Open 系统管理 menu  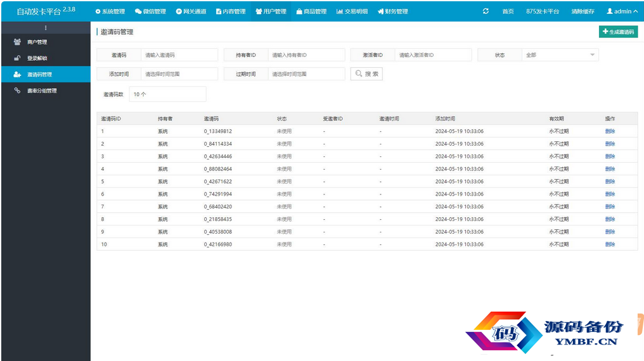pyautogui.click(x=110, y=11)
